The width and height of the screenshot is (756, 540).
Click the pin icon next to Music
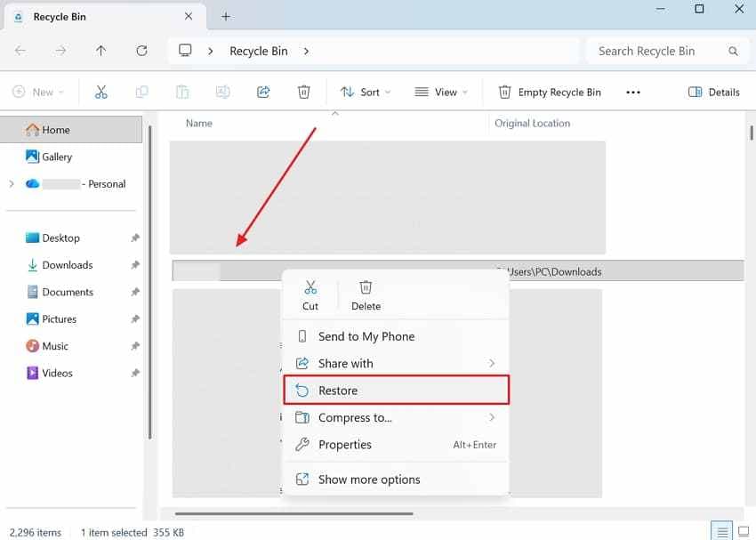click(x=135, y=346)
